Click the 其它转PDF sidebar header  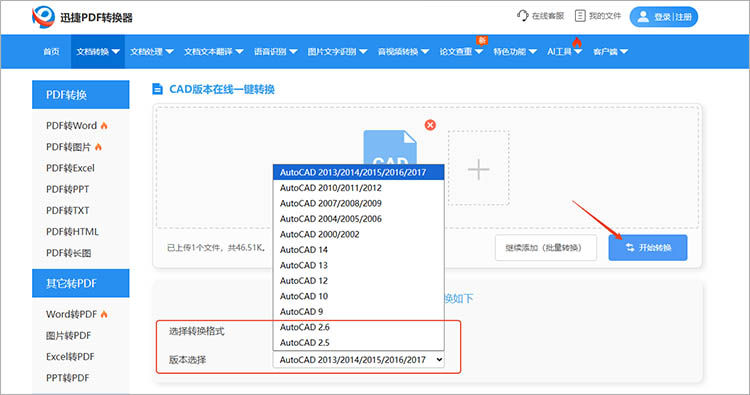point(80,283)
